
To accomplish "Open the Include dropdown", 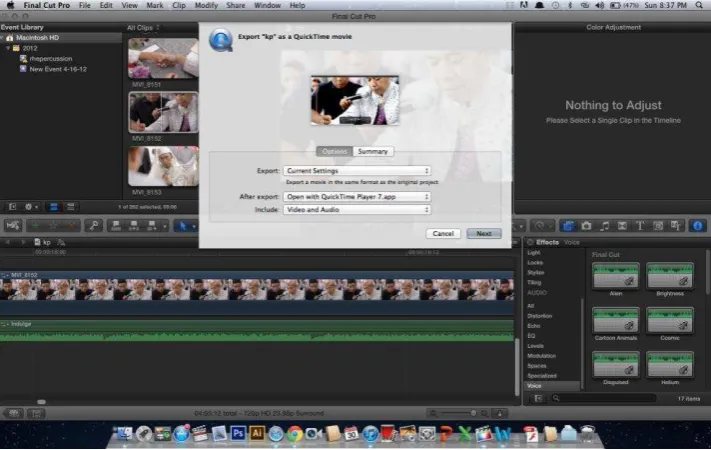I will point(357,210).
